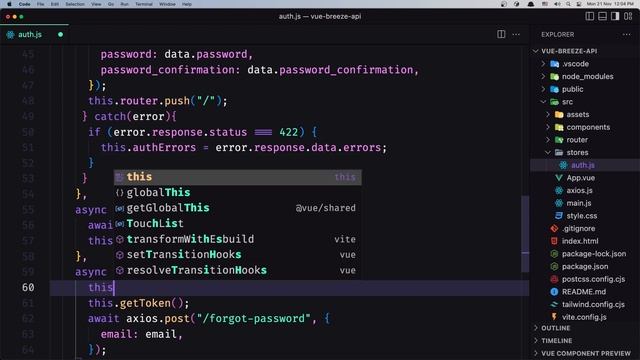
Task: Choose globalThis from suggestions
Action: click(238, 192)
